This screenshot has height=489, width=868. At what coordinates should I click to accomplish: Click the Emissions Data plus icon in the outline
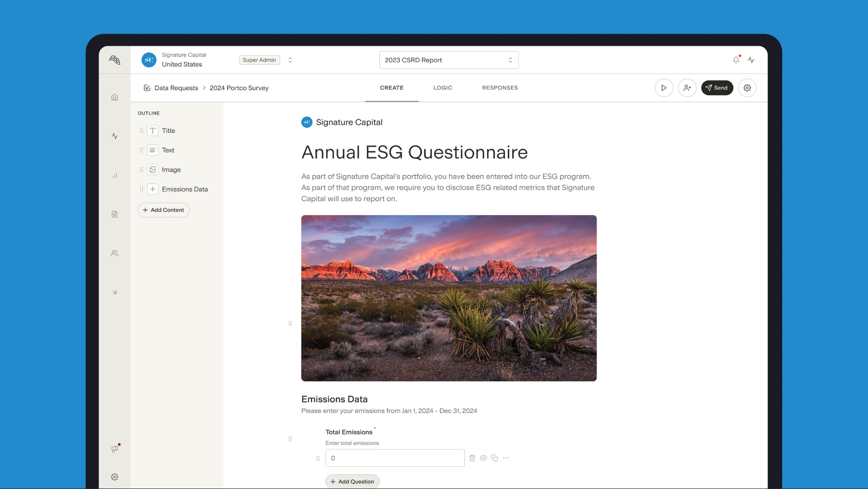click(x=153, y=189)
